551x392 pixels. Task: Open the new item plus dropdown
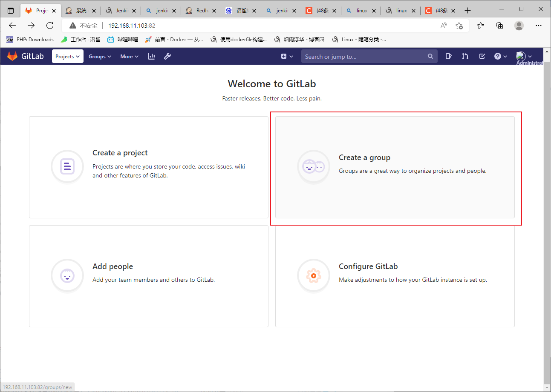(287, 56)
